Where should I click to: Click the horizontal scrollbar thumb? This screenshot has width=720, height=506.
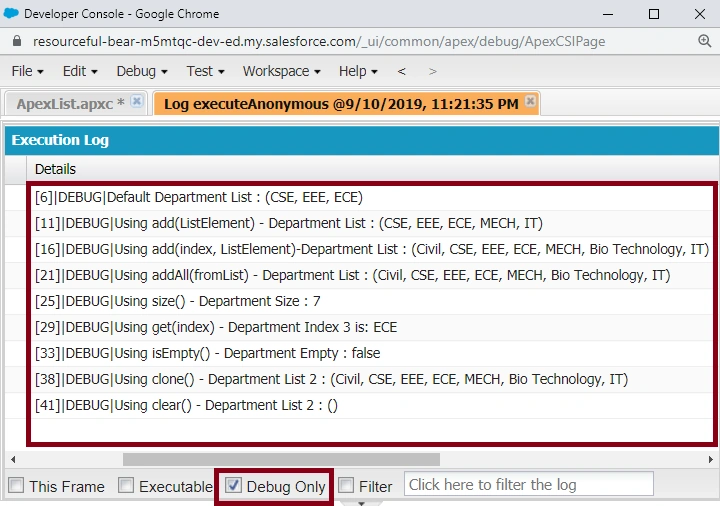click(x=281, y=459)
